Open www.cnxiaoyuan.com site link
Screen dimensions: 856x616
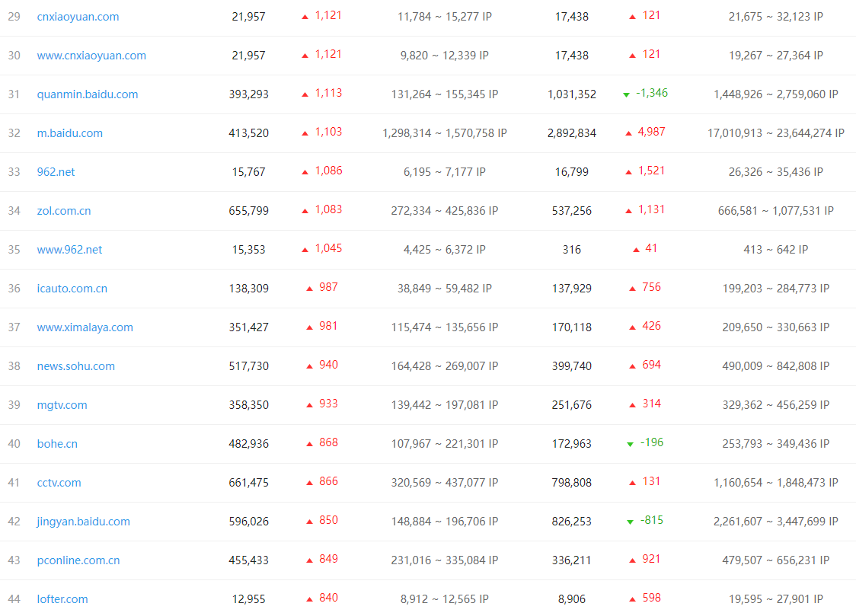tap(91, 56)
